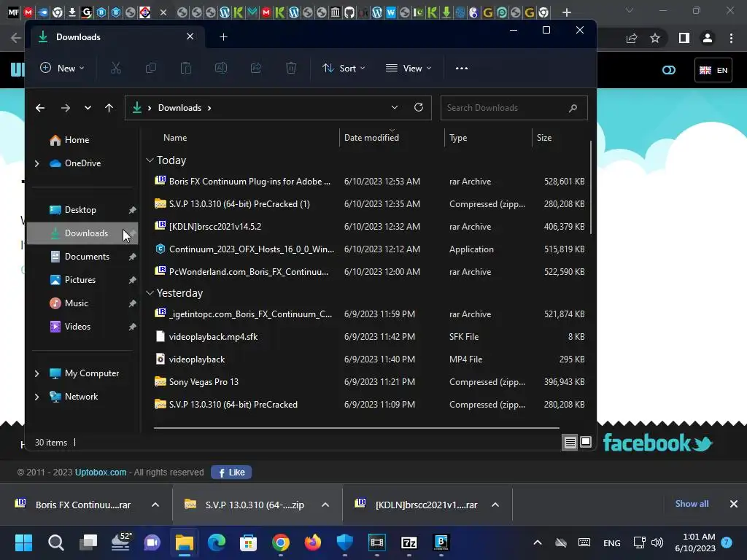Expand Network tree node
The height and width of the screenshot is (560, 747).
(x=36, y=397)
